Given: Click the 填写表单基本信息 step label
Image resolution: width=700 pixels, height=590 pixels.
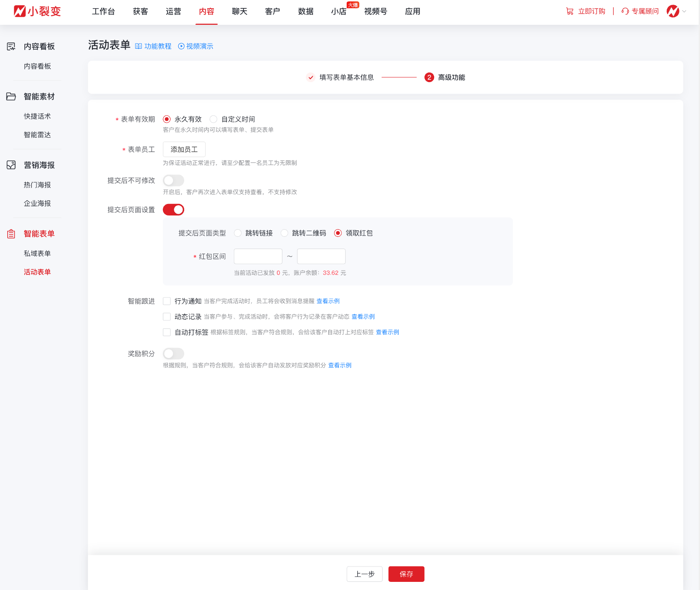Looking at the screenshot, I should click(x=347, y=77).
